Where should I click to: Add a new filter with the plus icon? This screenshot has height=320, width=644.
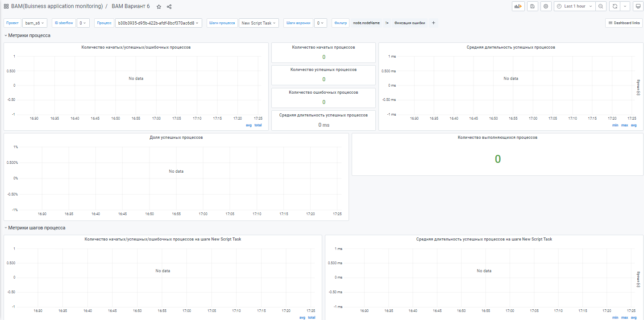tap(433, 23)
